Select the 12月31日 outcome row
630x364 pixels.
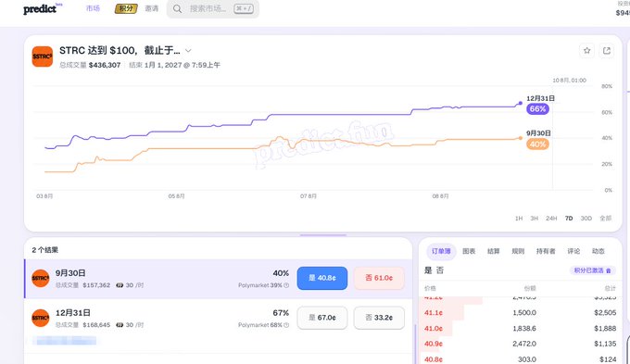(x=218, y=319)
